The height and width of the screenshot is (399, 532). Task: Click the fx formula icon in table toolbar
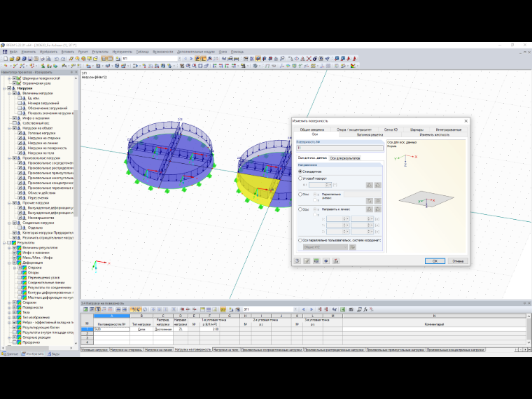pyautogui.click(x=365, y=309)
